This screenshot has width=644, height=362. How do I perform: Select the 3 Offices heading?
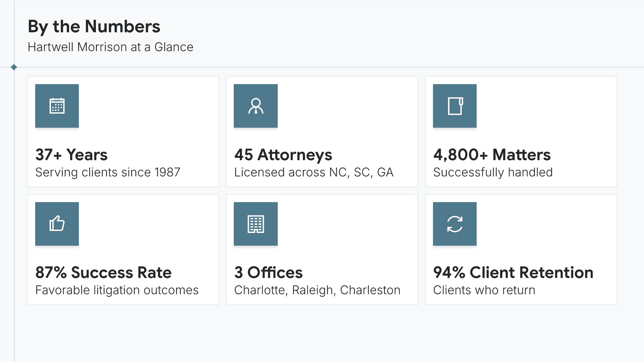(x=268, y=272)
